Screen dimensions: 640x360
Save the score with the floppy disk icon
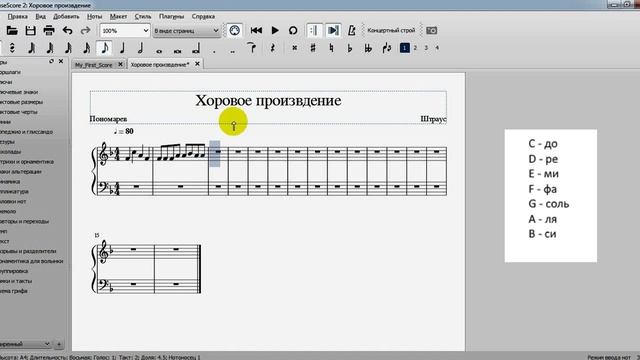tap(30, 31)
